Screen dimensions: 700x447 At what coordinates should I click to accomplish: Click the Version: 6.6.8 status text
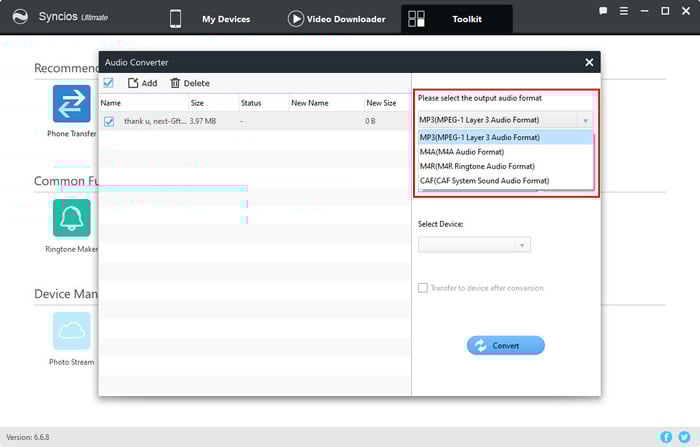click(x=28, y=437)
